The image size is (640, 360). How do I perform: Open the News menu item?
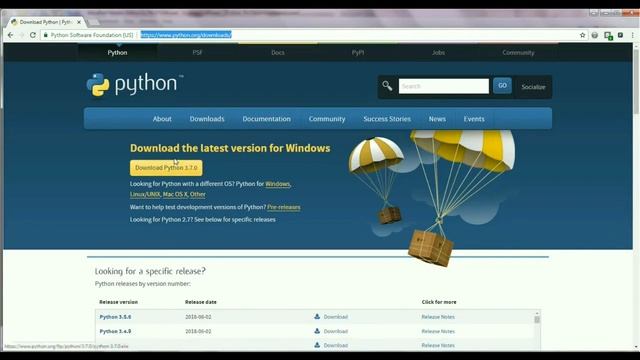click(x=437, y=119)
